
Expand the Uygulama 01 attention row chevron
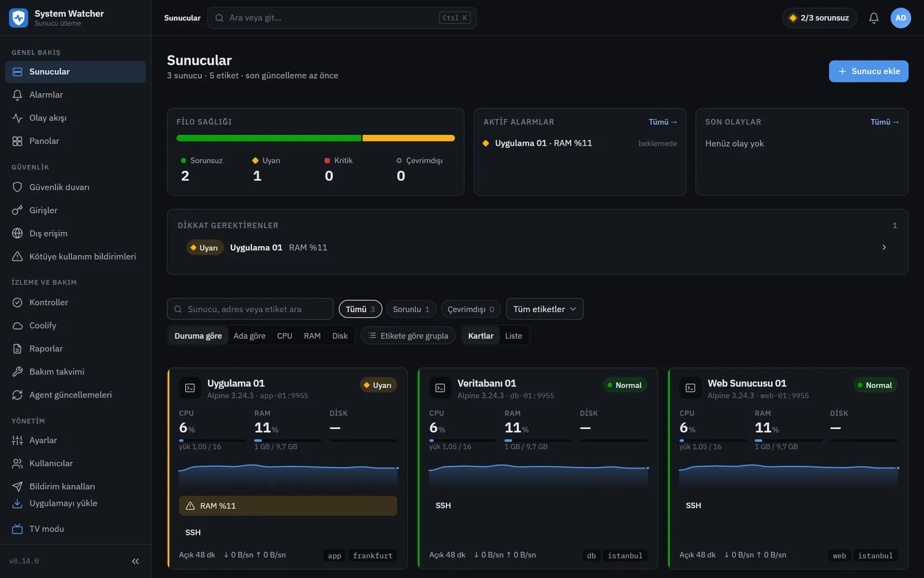[x=884, y=247]
